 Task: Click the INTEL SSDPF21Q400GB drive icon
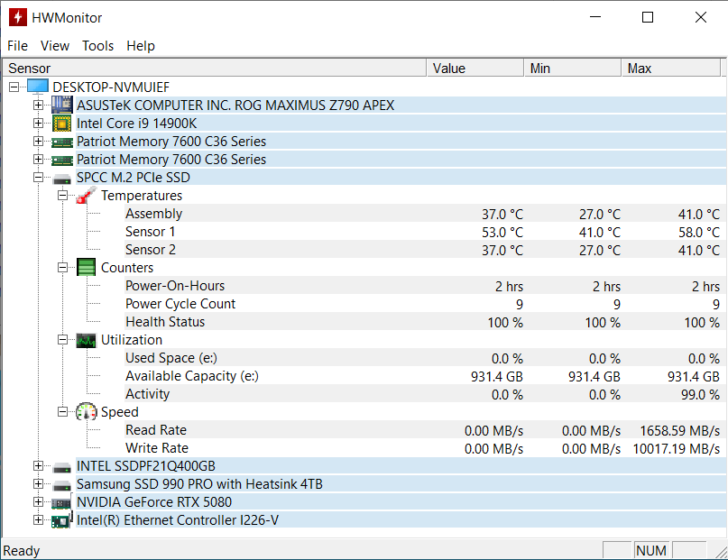pos(61,467)
